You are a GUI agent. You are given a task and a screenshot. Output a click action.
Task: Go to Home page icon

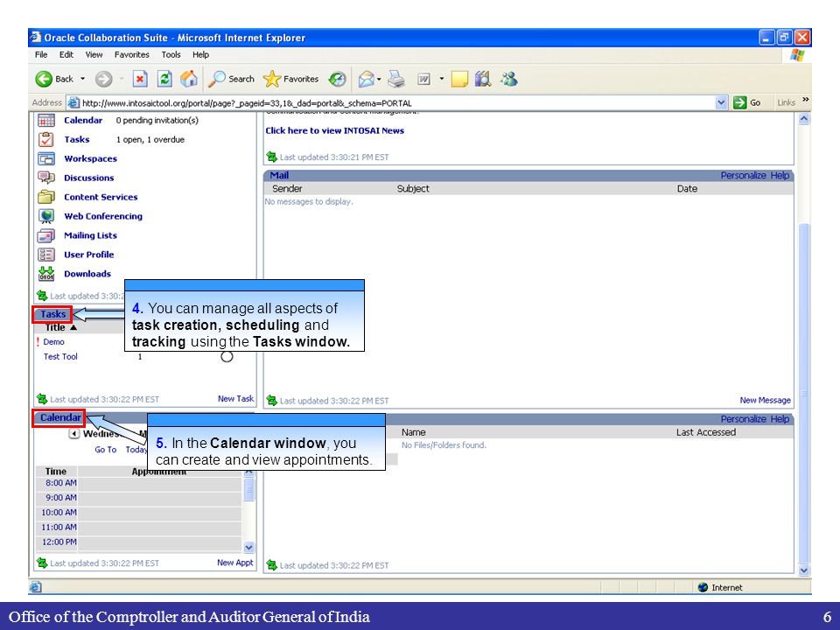(x=189, y=80)
